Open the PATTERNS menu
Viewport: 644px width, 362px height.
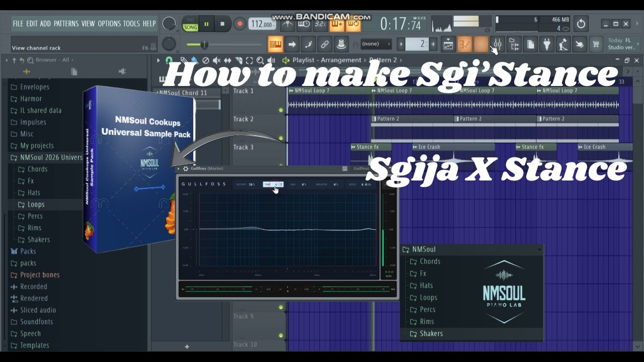pos(66,24)
